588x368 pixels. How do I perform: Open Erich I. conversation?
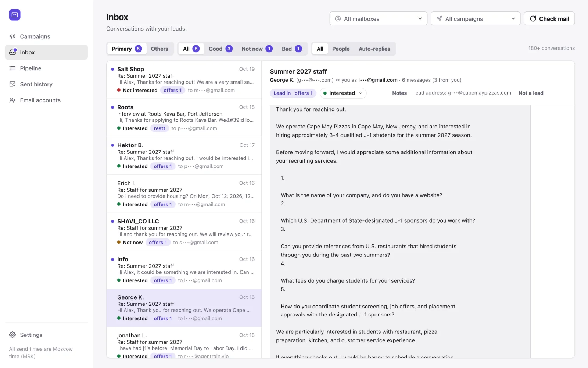tap(184, 194)
